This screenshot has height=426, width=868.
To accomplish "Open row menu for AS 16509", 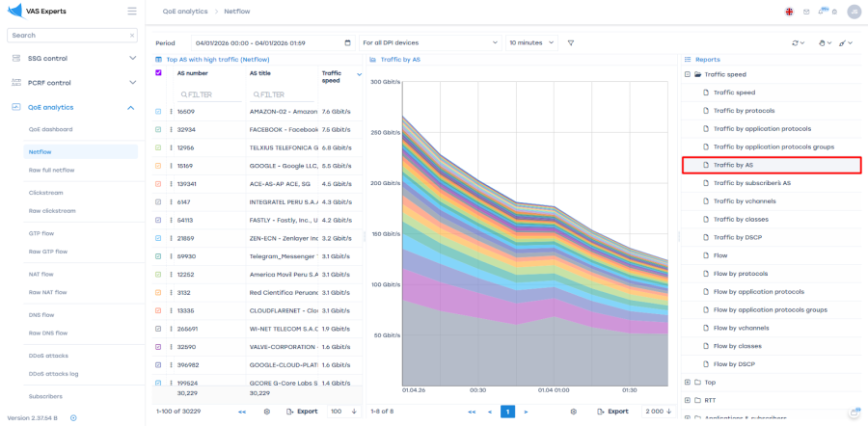I will point(171,112).
